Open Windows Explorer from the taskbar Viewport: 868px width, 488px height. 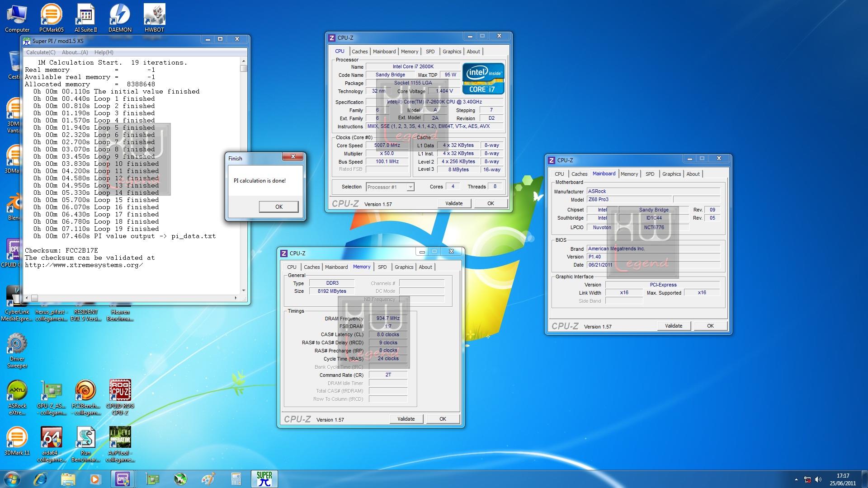point(68,479)
